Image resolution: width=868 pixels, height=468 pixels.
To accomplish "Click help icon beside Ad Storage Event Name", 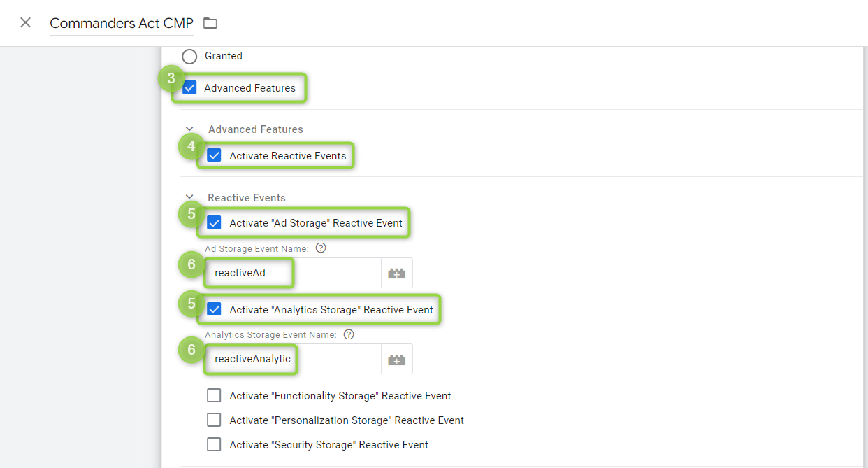I will pyautogui.click(x=321, y=248).
